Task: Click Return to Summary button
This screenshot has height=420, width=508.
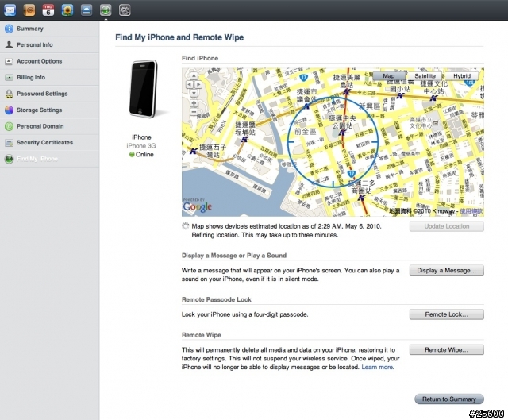Action: coord(449,399)
